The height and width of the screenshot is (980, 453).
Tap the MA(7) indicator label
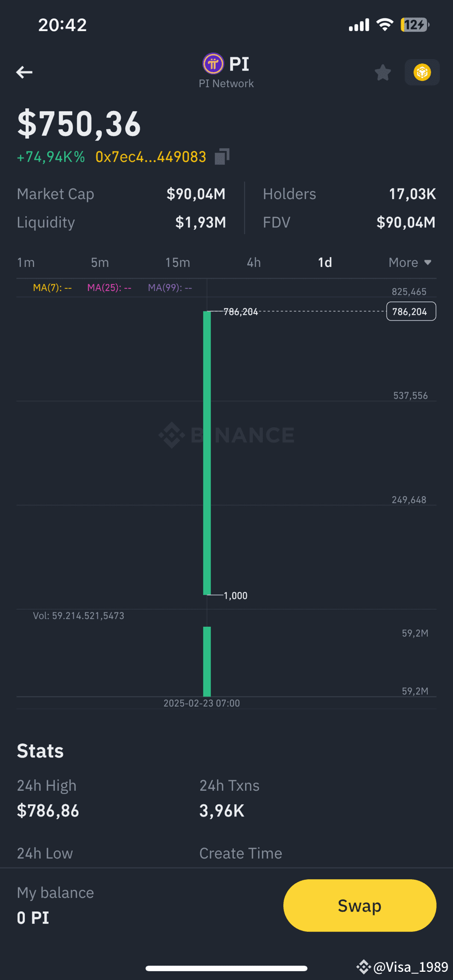pos(53,288)
